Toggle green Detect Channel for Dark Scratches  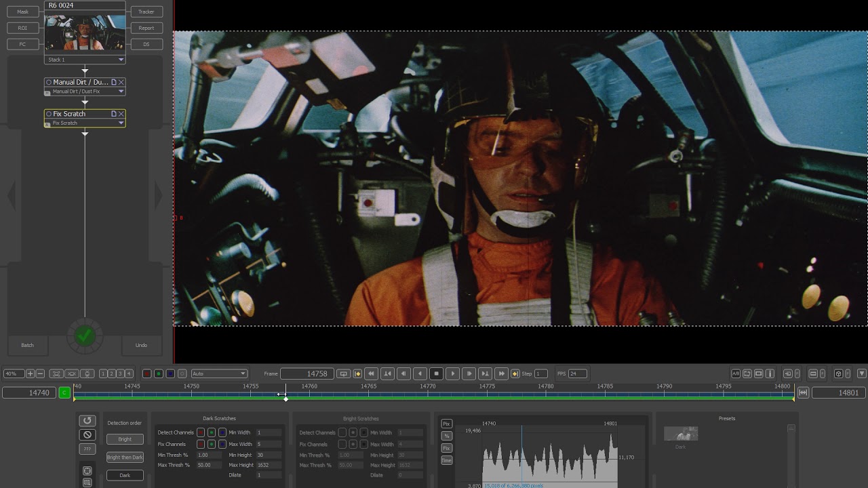coord(212,432)
